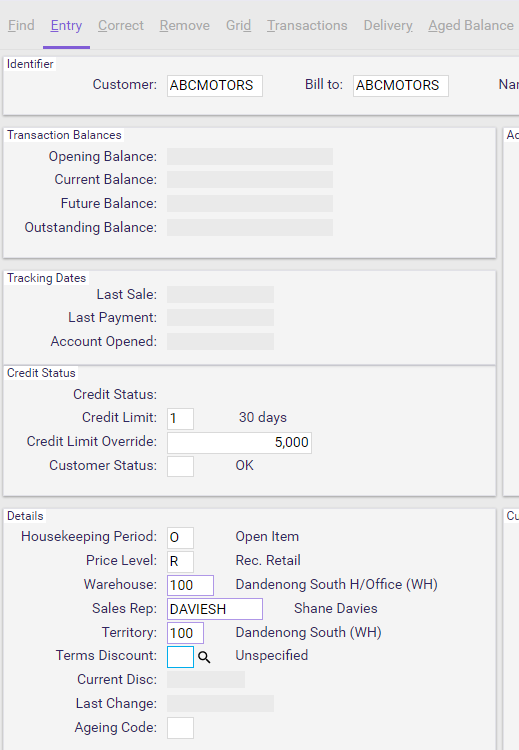Open the Aged Balance tab
This screenshot has height=750, width=519.
tap(471, 25)
